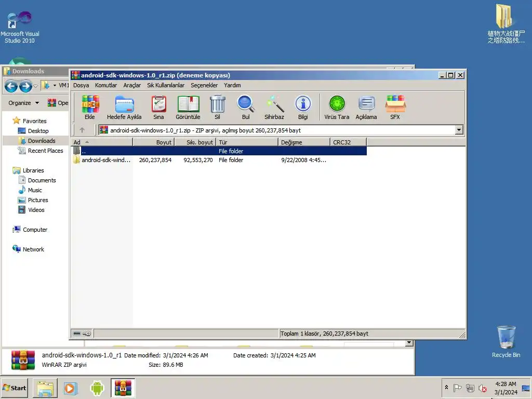This screenshot has height=399, width=532.
Task: Open the Dosya menu
Action: (81, 85)
